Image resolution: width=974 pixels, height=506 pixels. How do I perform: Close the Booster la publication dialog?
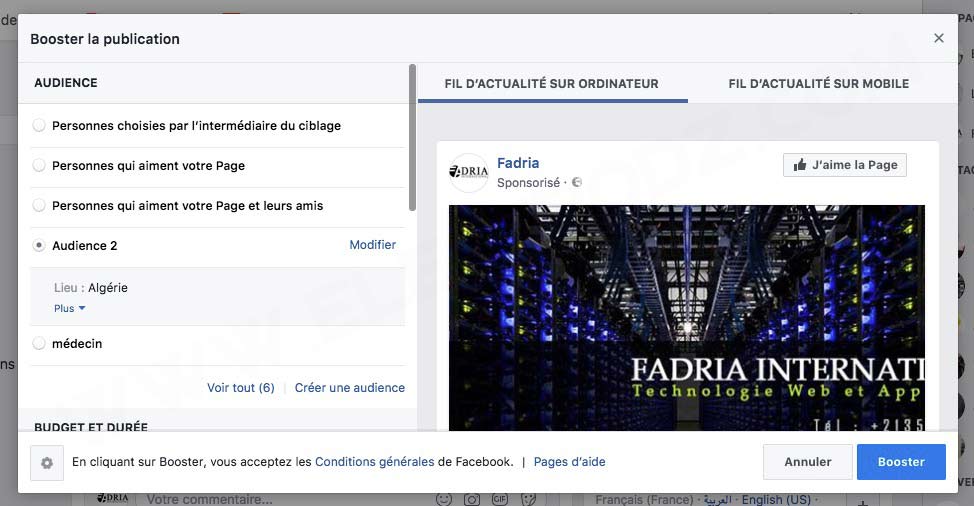pos(939,38)
